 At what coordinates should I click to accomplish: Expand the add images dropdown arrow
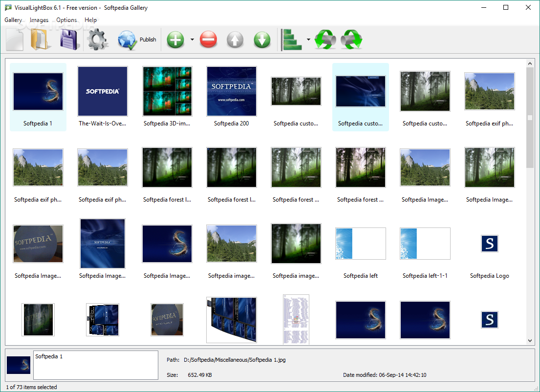[x=192, y=40]
